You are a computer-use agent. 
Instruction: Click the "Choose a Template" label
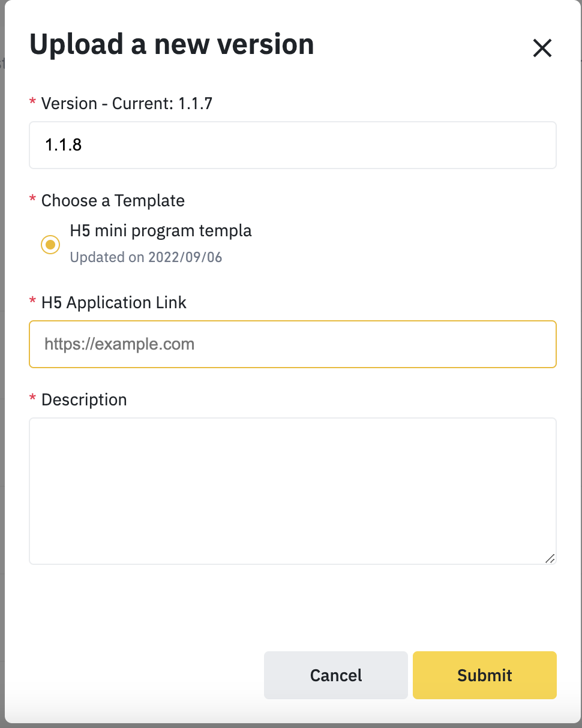click(113, 200)
